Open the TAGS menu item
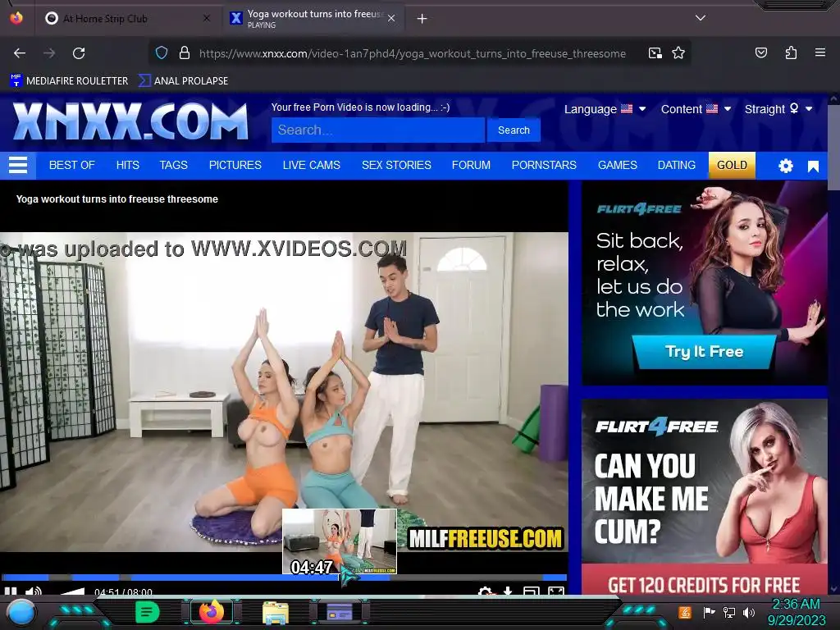840x630 pixels. click(174, 165)
